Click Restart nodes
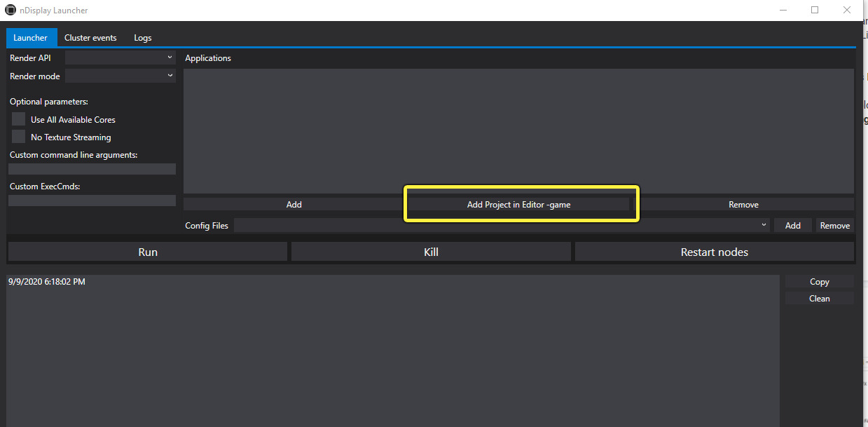This screenshot has height=427, width=868. click(714, 251)
